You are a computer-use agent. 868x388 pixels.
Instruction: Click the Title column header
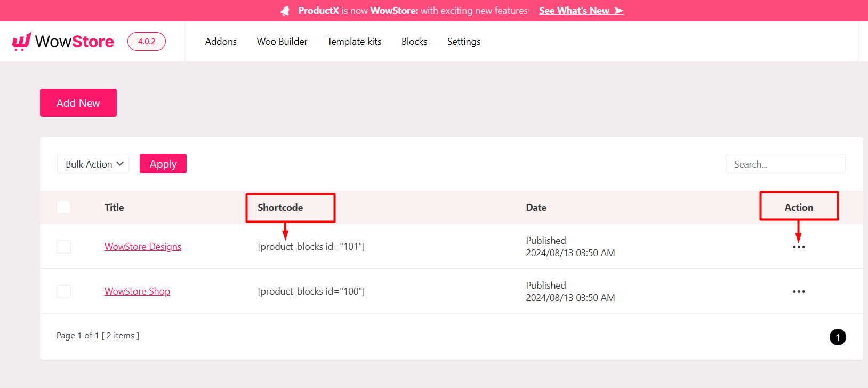tap(114, 208)
